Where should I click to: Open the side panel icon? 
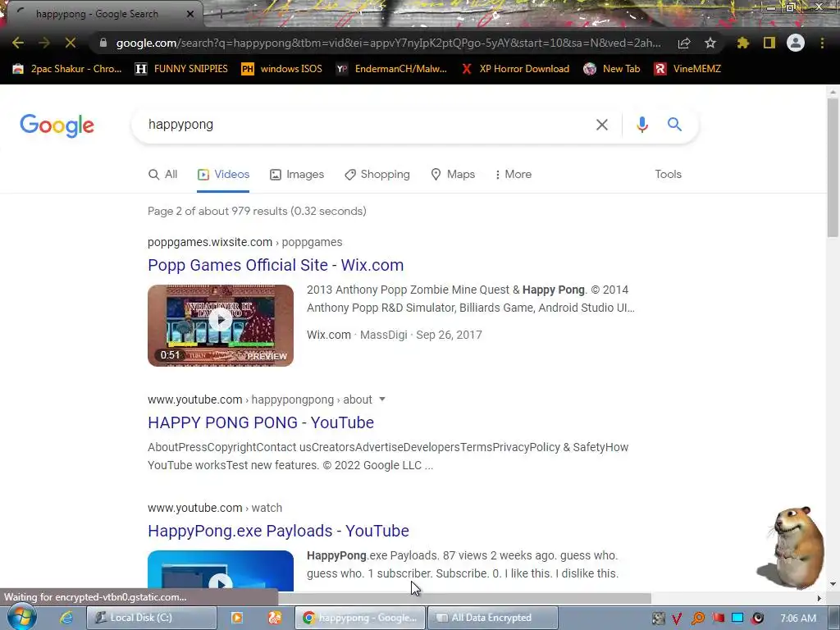(769, 43)
